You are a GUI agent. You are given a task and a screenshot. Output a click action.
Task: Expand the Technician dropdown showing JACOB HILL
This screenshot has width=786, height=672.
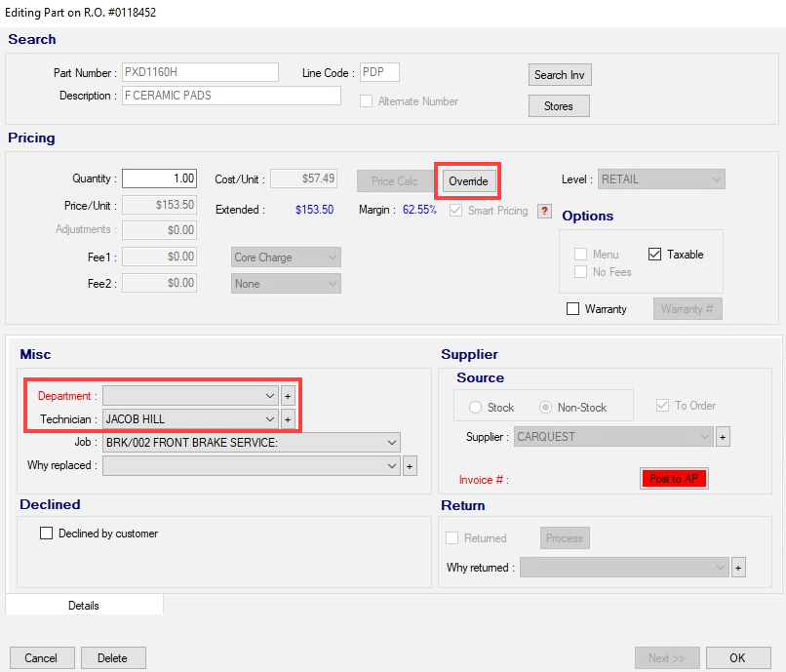(190, 419)
